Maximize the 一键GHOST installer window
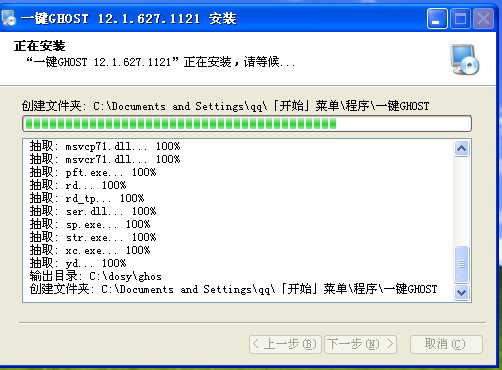502x370 pixels. point(460,19)
